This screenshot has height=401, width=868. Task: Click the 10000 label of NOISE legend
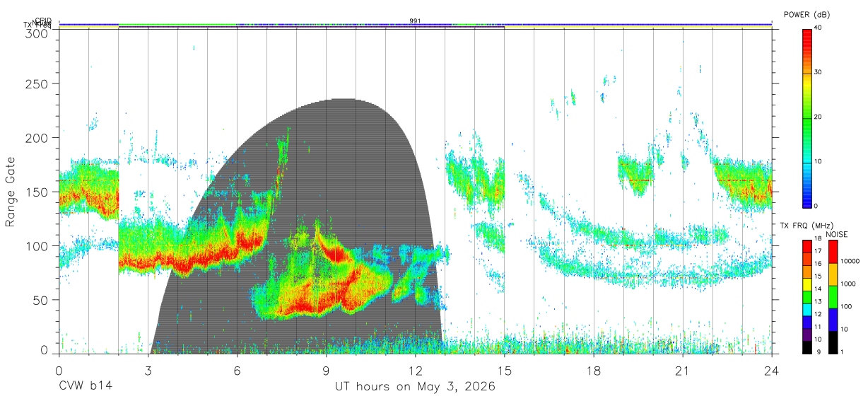[x=850, y=261]
